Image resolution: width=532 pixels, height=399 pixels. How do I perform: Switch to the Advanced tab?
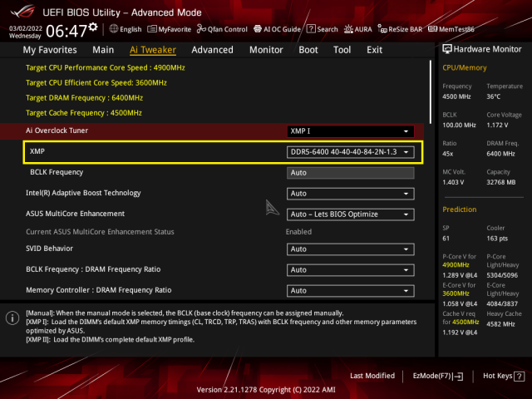click(x=213, y=50)
